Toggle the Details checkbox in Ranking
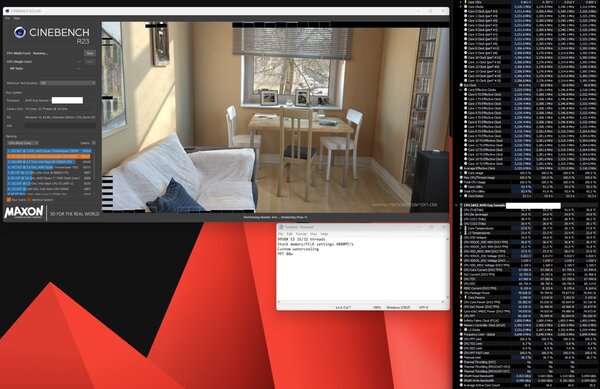 [93, 143]
